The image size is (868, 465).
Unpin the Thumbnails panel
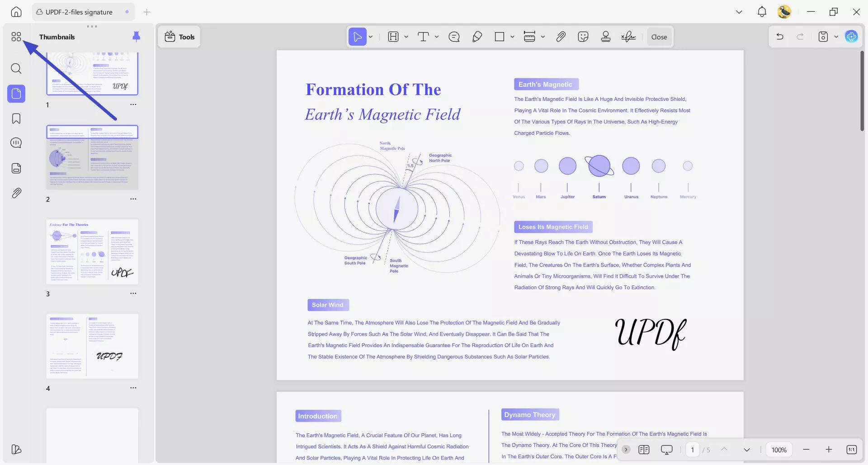137,36
